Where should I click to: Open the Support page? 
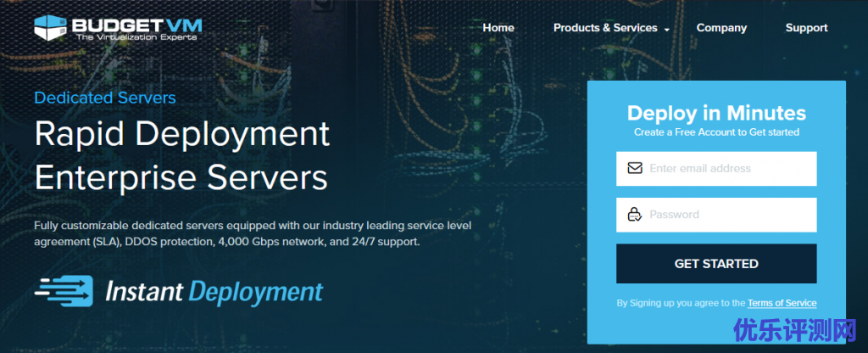(x=806, y=28)
